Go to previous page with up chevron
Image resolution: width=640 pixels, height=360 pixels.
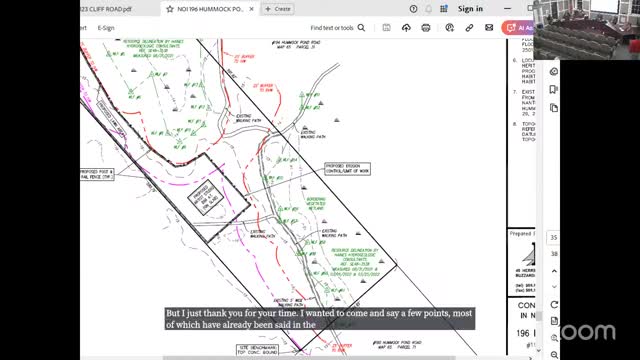coord(554,271)
